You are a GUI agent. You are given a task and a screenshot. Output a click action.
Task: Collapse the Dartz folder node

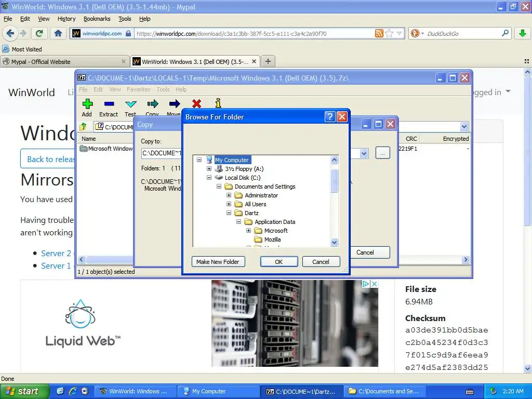coord(229,212)
